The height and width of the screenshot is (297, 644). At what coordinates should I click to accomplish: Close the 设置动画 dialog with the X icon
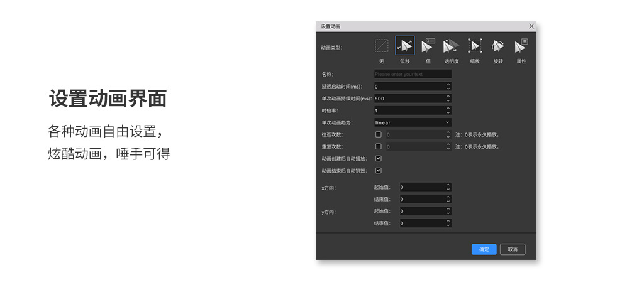pyautogui.click(x=531, y=26)
